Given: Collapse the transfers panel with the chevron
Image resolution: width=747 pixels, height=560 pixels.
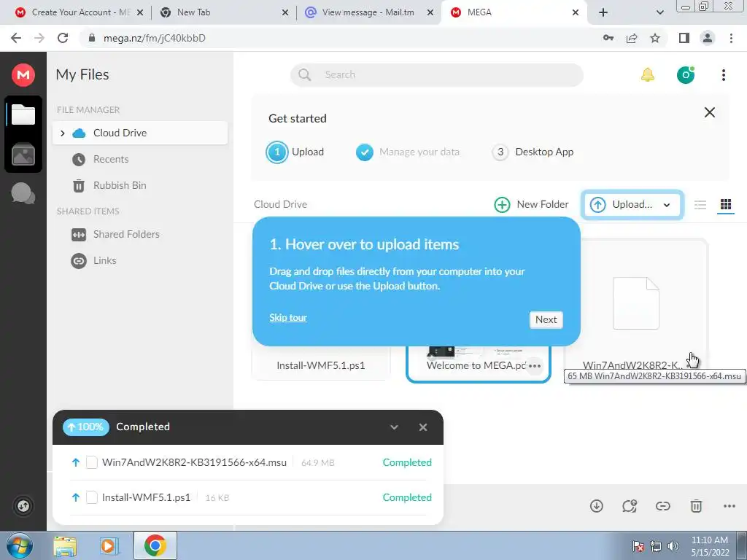Looking at the screenshot, I should click(394, 427).
